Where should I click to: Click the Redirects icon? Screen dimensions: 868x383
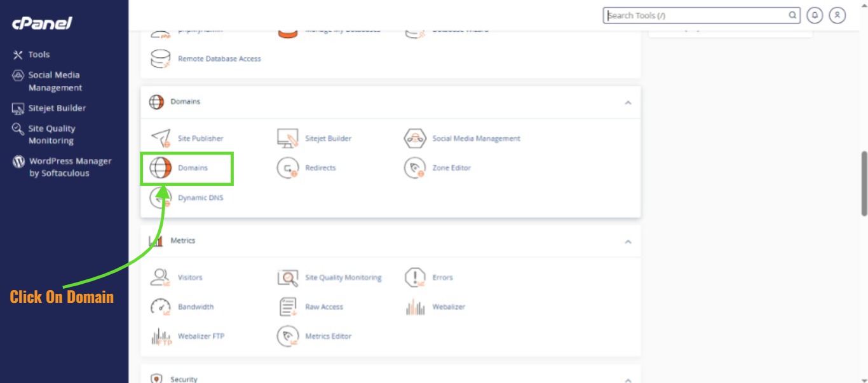pos(288,168)
